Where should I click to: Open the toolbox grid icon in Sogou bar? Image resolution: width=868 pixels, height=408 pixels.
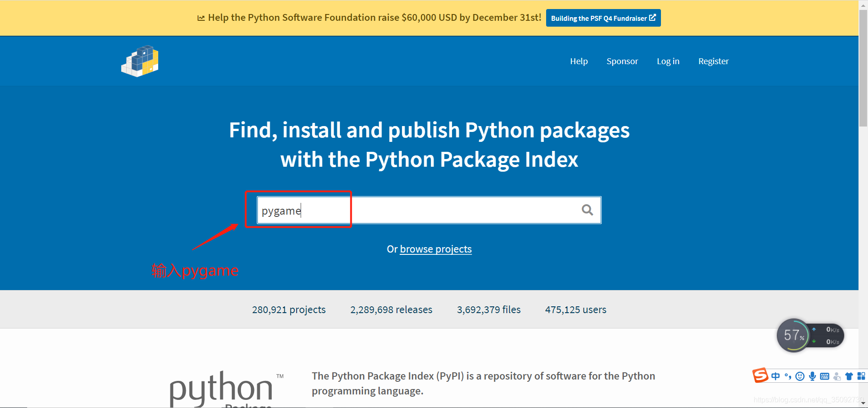pyautogui.click(x=861, y=376)
